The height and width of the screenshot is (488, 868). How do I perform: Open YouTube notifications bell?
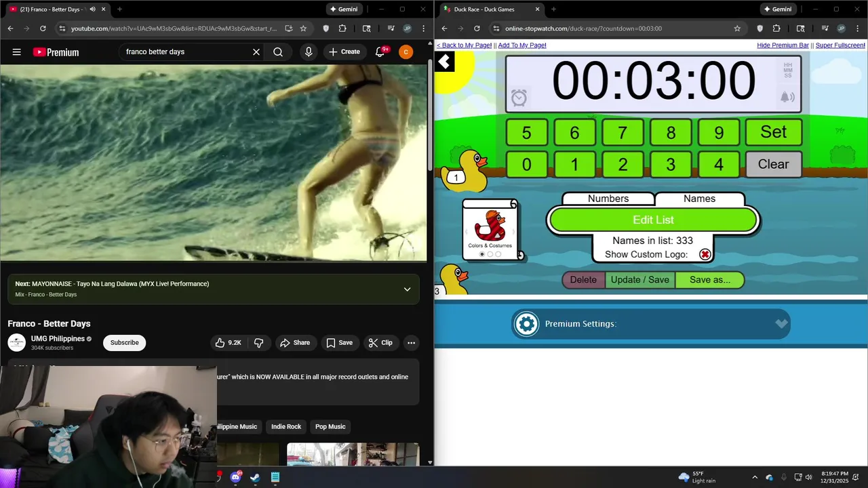pos(380,52)
